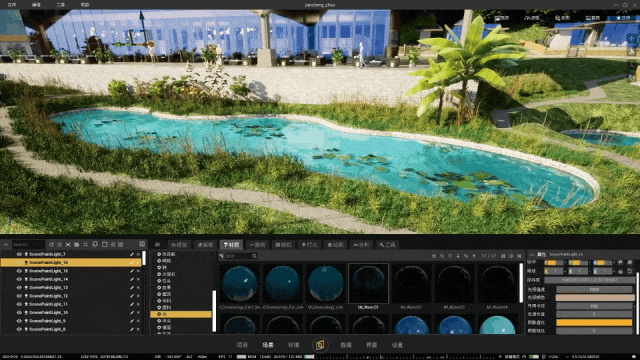This screenshot has width=640, height=360.
Task: Click the favorite heart icon in material toolbar
Action: [449, 256]
